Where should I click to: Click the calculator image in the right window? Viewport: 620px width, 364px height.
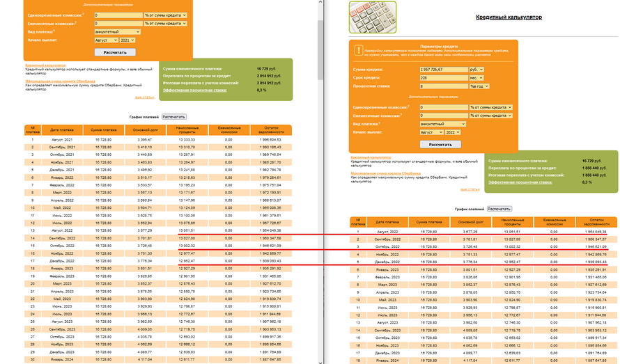(x=373, y=17)
